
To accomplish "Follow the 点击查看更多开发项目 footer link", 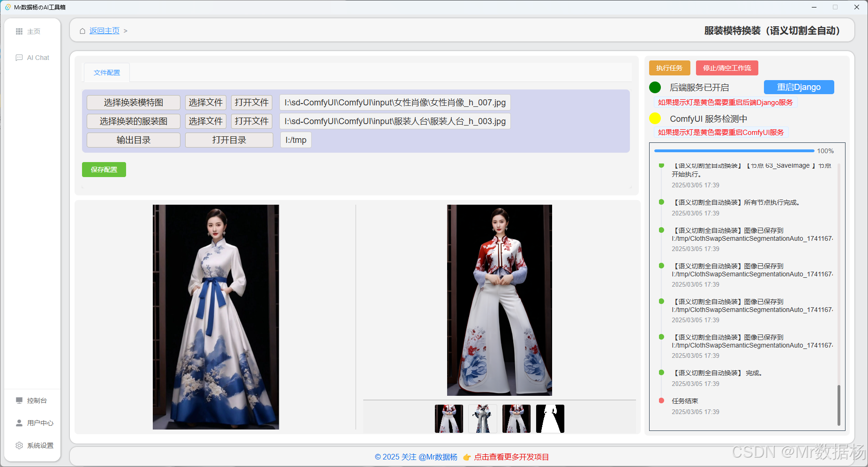I will tap(511, 457).
